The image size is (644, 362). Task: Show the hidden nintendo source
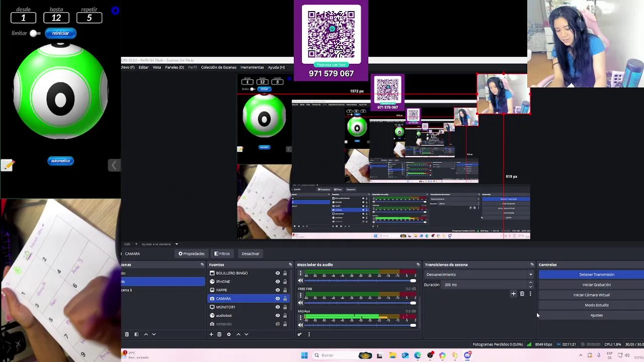pyautogui.click(x=277, y=324)
